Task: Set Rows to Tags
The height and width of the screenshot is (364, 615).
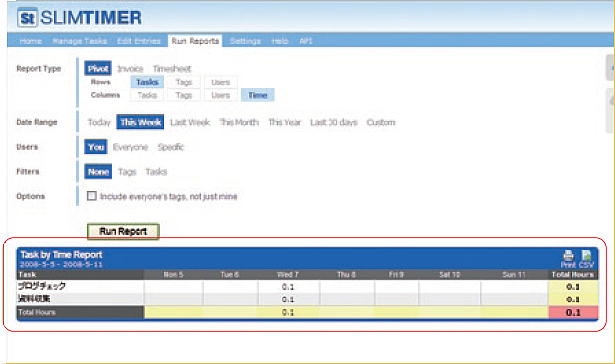Action: pyautogui.click(x=184, y=82)
